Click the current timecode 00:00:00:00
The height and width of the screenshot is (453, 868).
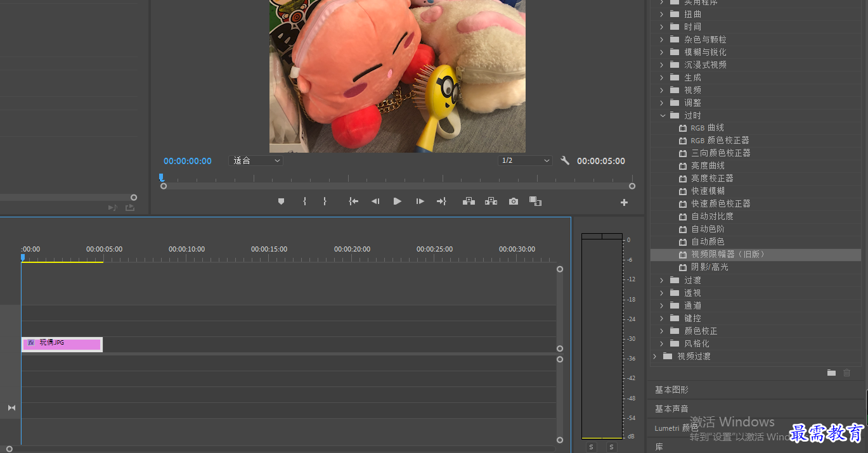188,161
